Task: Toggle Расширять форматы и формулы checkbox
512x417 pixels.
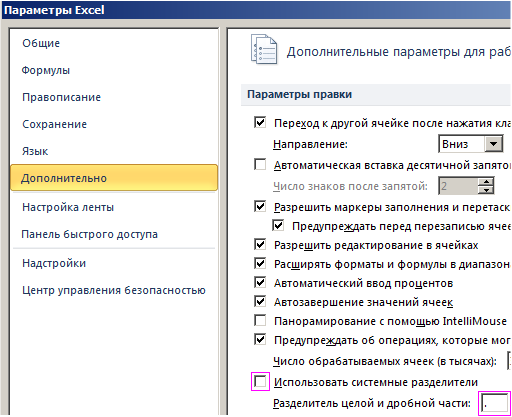Action: [x=260, y=263]
